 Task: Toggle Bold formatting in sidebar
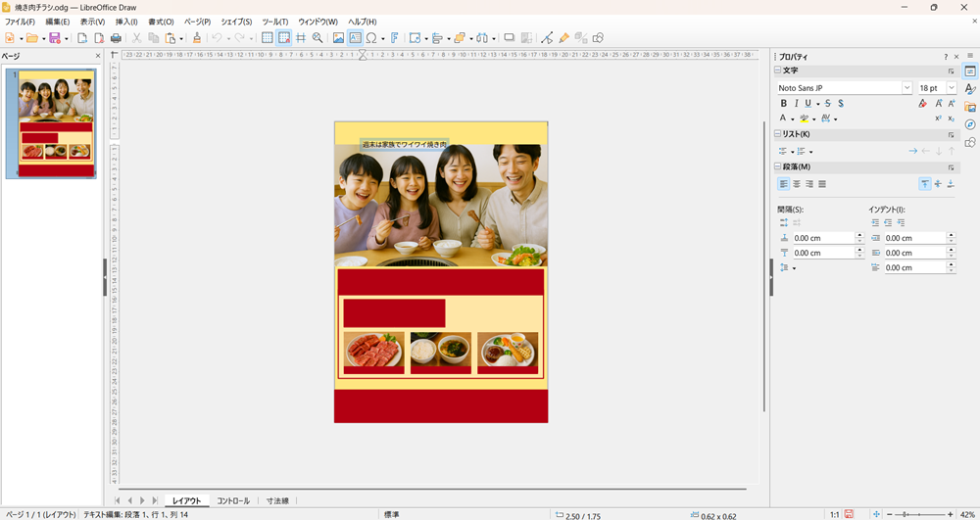click(784, 104)
